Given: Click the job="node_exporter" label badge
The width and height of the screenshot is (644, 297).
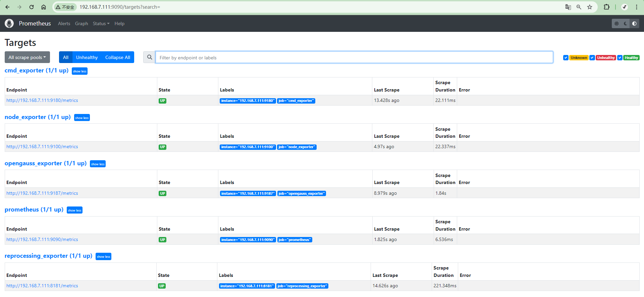Looking at the screenshot, I should click(297, 147).
